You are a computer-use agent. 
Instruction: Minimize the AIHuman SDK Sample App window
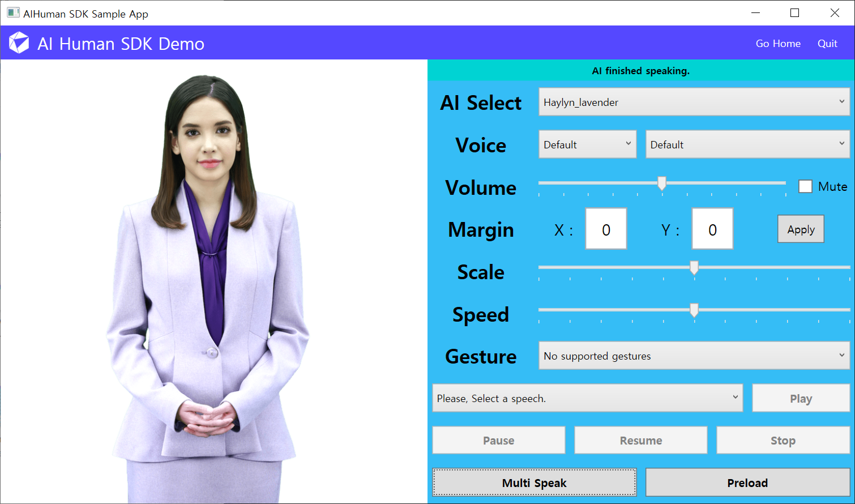[755, 13]
